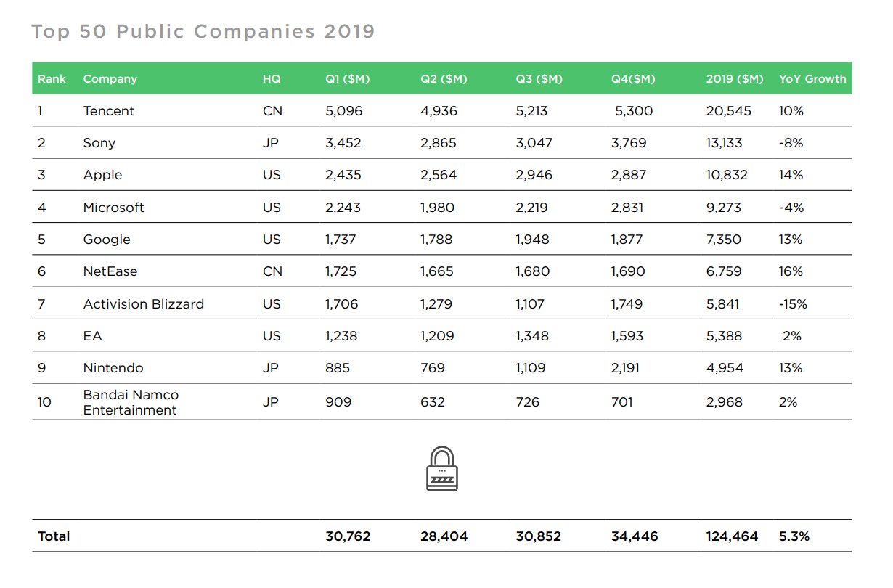Click the Q1 ($M) column header
Viewport: 893px width, 588px height.
pyautogui.click(x=347, y=78)
